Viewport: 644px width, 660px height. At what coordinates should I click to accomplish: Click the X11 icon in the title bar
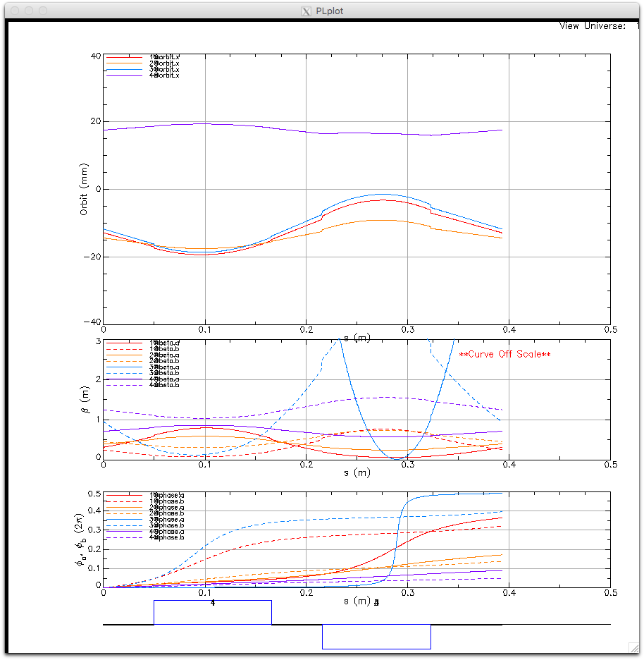click(306, 11)
